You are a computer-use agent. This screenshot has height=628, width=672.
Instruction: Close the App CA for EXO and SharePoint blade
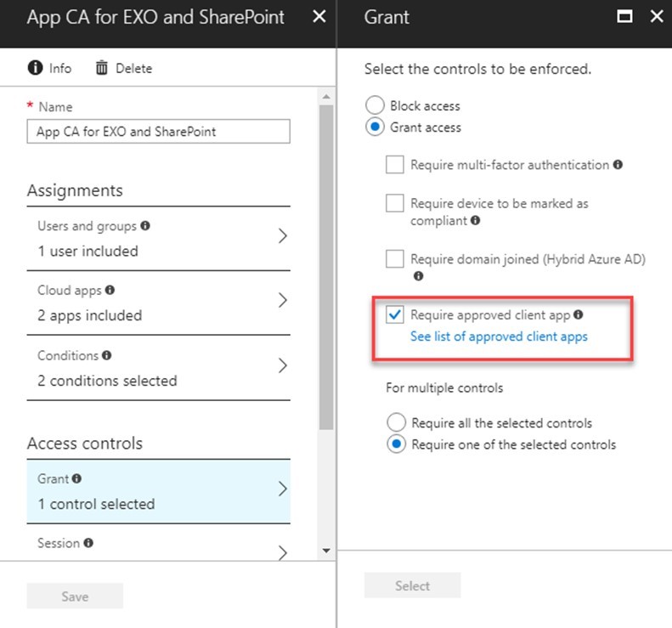pyautogui.click(x=319, y=17)
